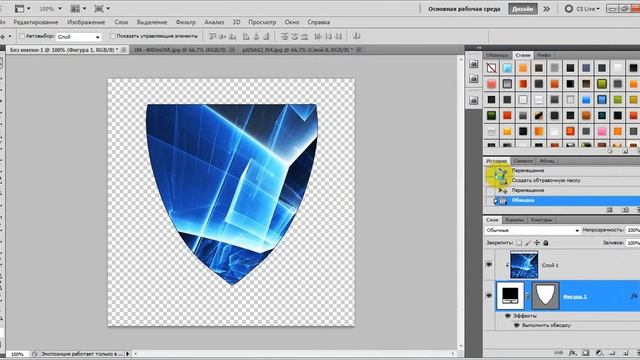Screen dimensions: 640x360
Task: Click the lock all padlock icon
Action: coord(546,243)
